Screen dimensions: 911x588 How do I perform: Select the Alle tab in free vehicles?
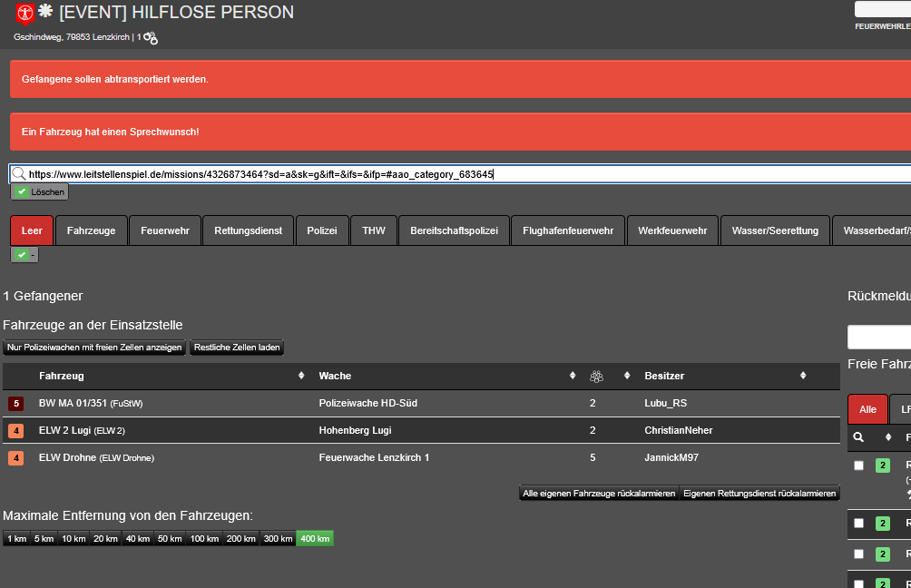click(867, 409)
